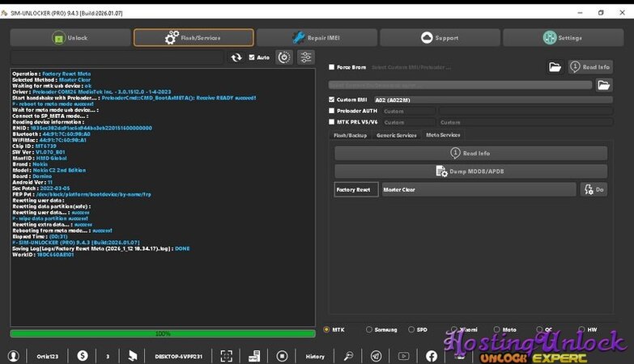Screen dimensions: 634x364
Task: Open the folder icon beside Force Brom
Action: [555, 67]
